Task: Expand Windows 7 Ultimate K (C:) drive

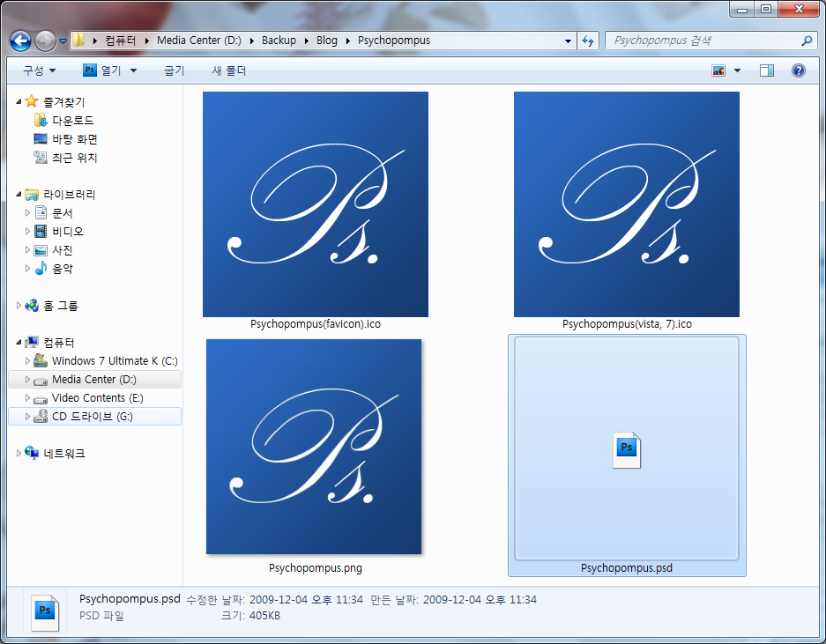Action: click(x=29, y=360)
